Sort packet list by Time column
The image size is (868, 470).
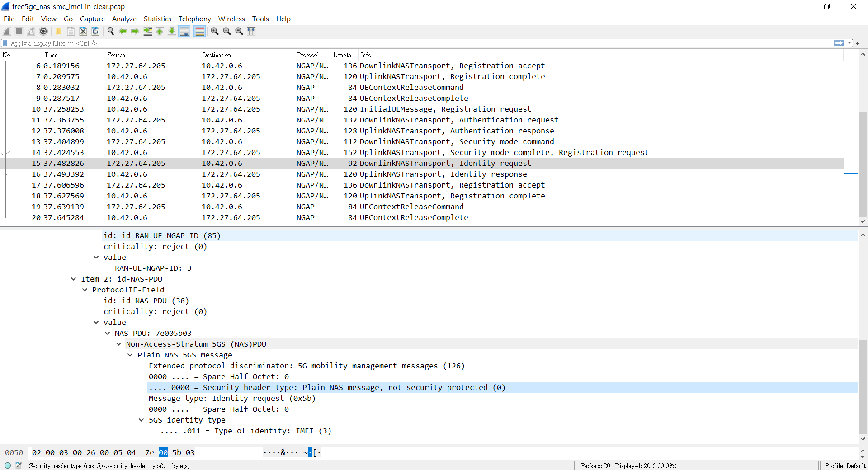click(x=72, y=55)
